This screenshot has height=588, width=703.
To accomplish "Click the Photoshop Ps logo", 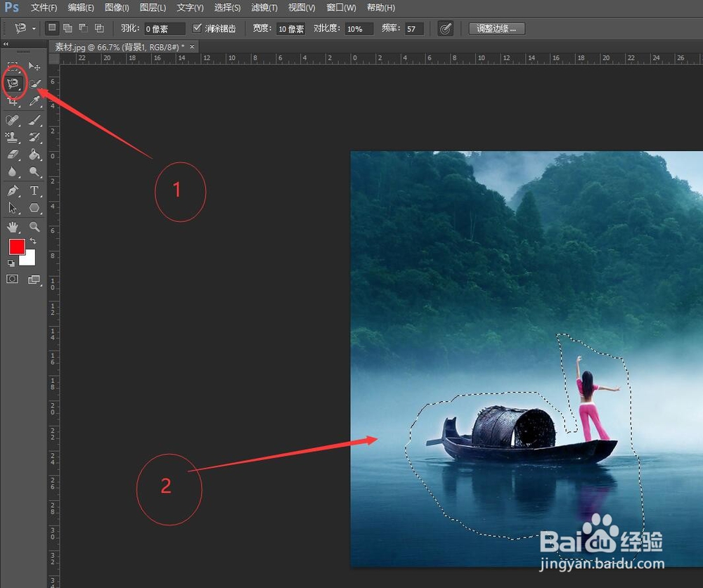I will pos(12,7).
